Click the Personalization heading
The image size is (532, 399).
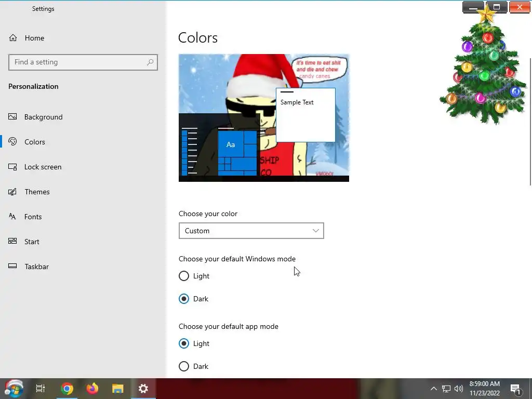click(33, 86)
